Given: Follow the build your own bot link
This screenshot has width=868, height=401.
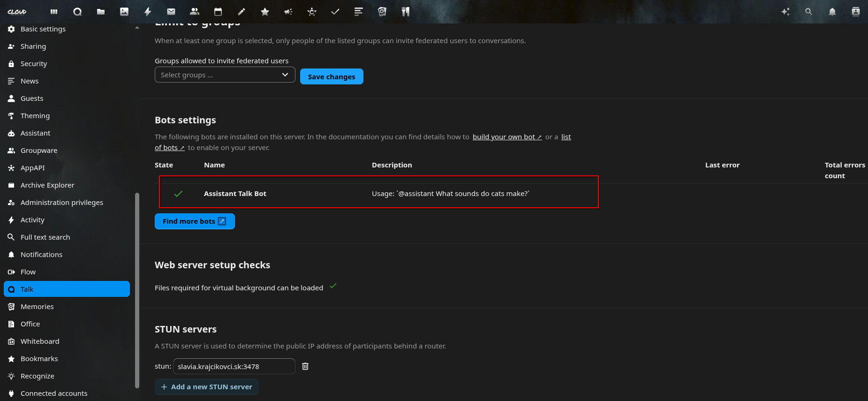Looking at the screenshot, I should pos(506,137).
